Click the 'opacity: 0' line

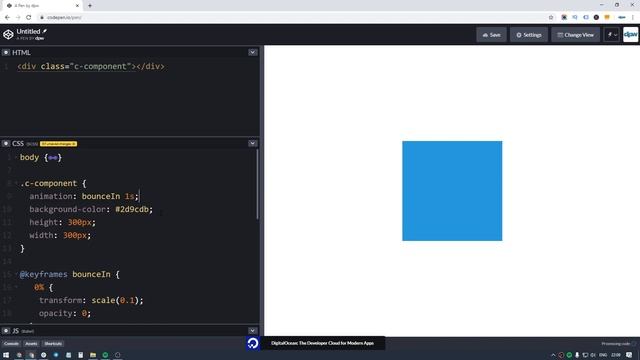click(64, 313)
